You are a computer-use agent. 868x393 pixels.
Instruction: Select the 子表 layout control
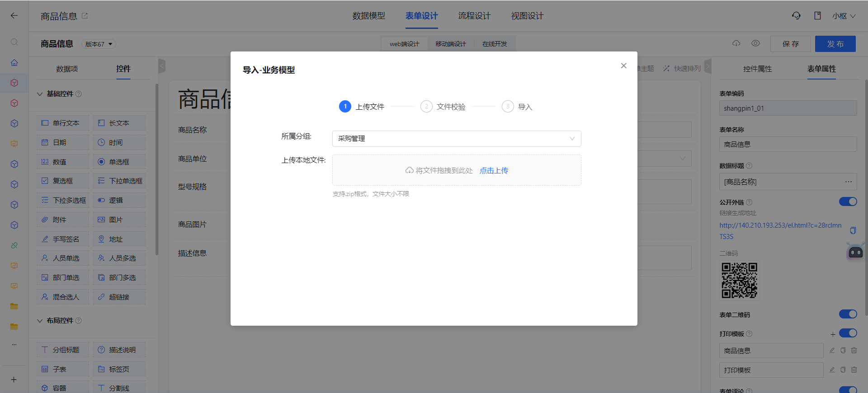pos(63,369)
